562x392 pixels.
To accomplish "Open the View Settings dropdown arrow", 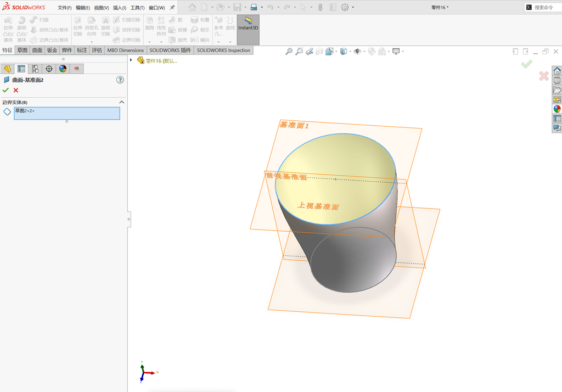I will pos(403,52).
